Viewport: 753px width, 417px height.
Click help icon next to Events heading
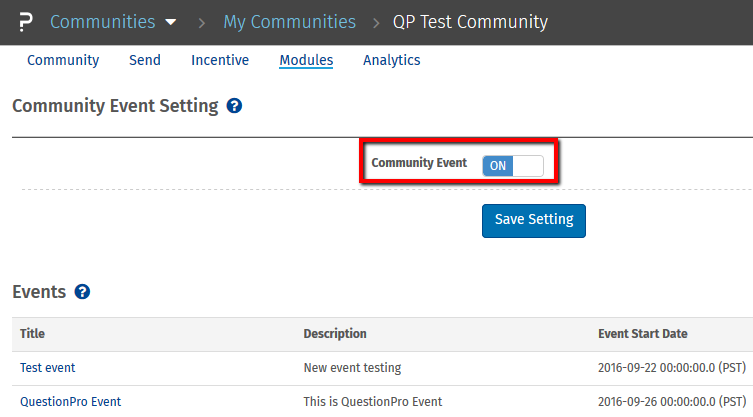(x=83, y=292)
